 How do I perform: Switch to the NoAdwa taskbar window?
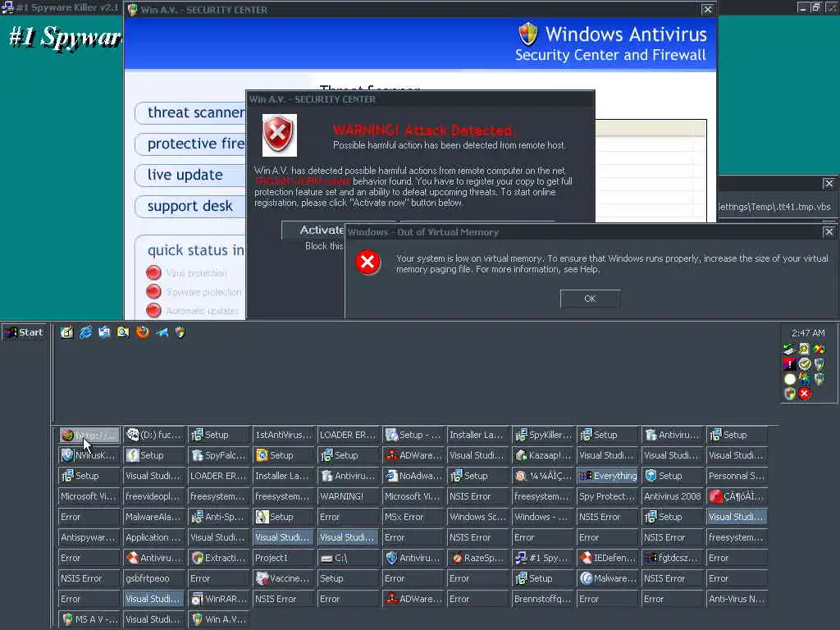tap(413, 476)
